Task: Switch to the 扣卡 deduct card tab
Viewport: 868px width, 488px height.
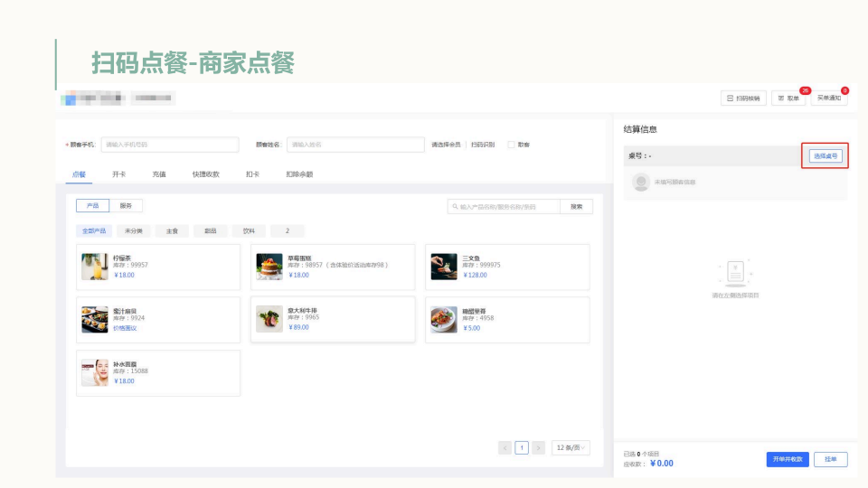Action: coord(252,174)
